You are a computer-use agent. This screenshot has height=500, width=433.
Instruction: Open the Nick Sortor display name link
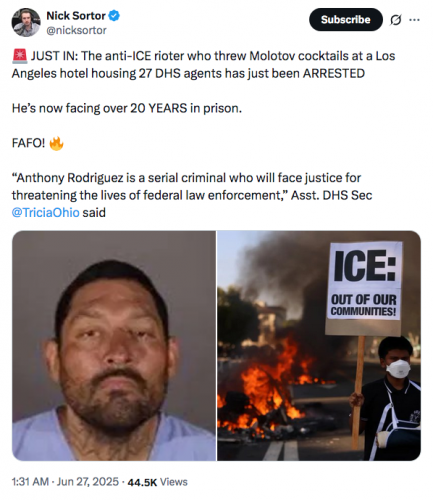point(76,15)
